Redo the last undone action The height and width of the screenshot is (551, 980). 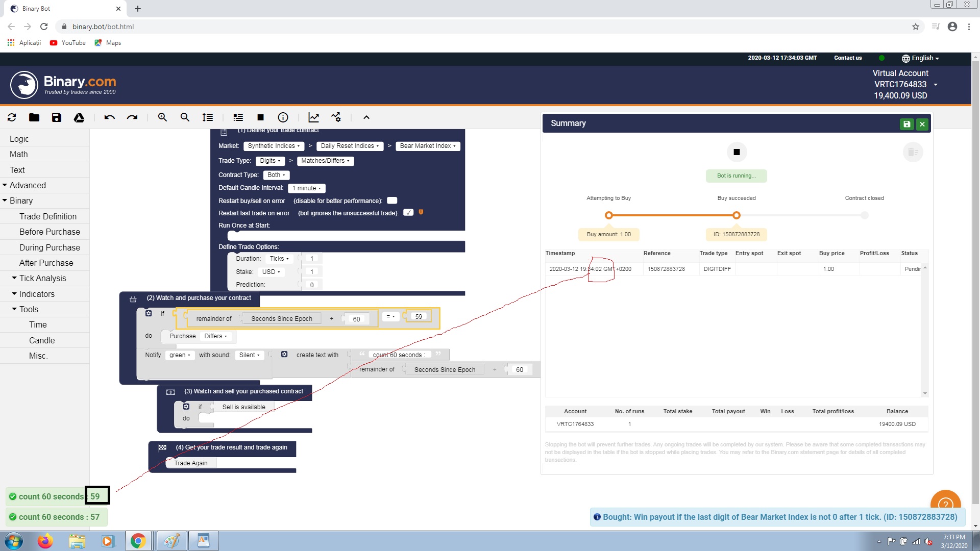tap(132, 117)
